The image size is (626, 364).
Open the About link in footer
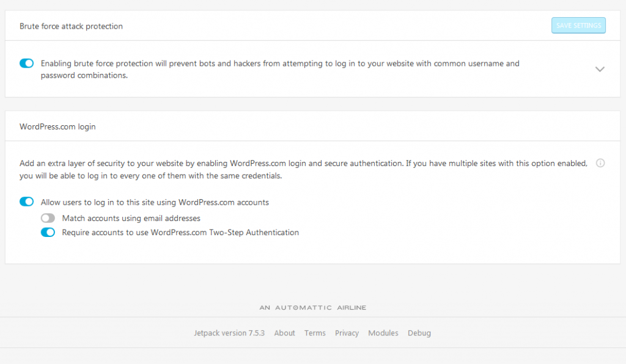click(284, 333)
